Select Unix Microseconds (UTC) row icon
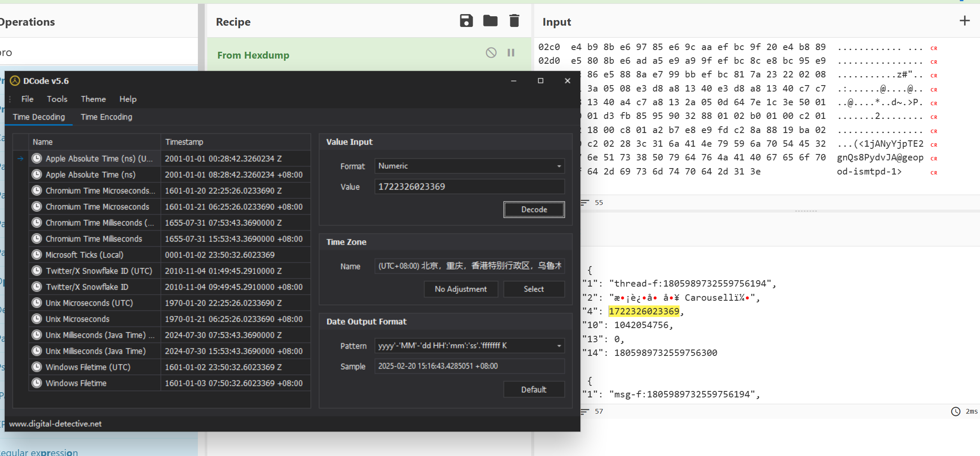 [37, 303]
